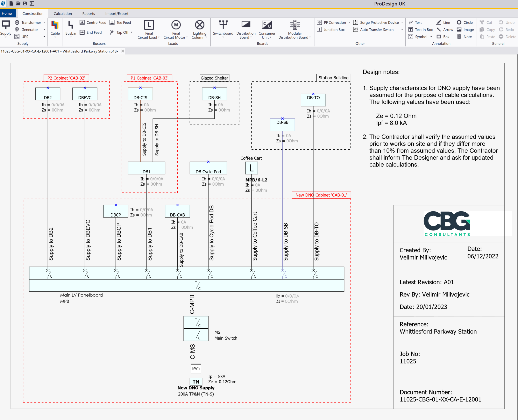Screen dimensions: 518x420
Task: Click the Open folder icon in title bar
Action: (18, 3)
